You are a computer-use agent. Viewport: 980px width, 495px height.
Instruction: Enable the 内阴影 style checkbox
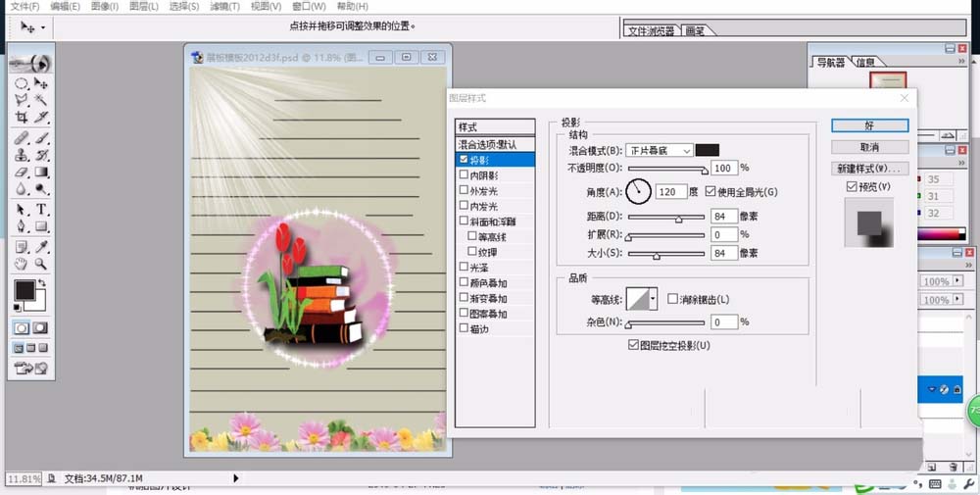click(464, 174)
